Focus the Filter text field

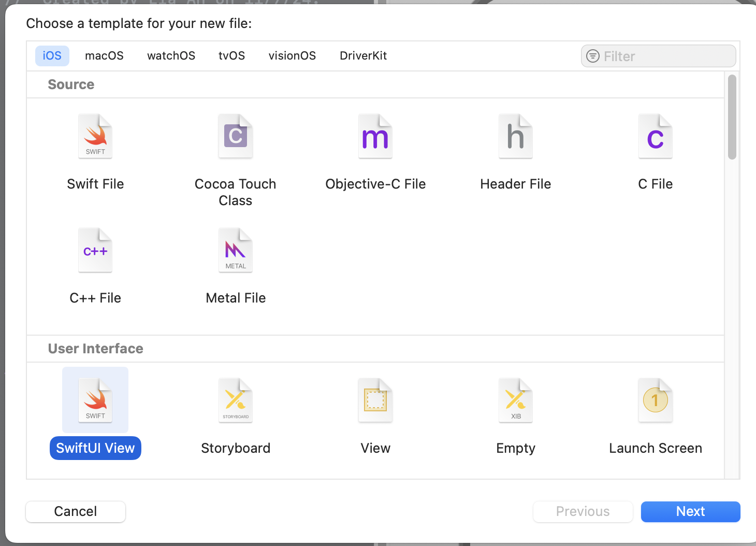[x=658, y=56]
